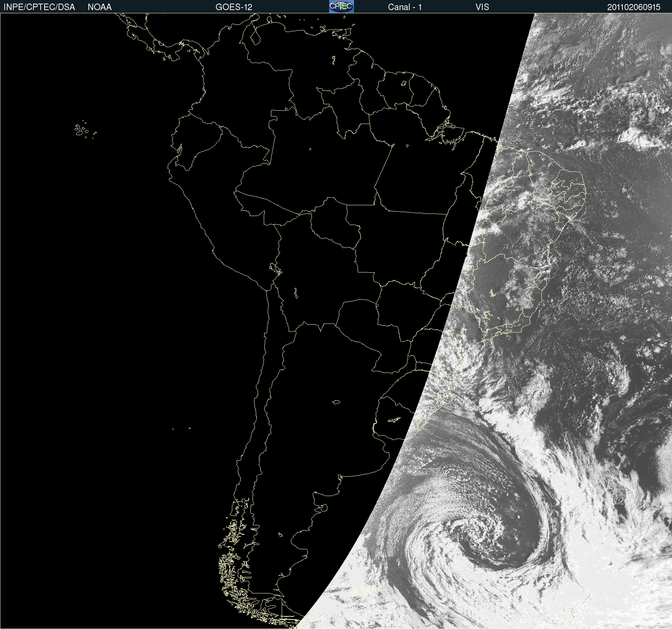Click the VIS channel label
Viewport: 672px width, 629px height.
click(482, 7)
